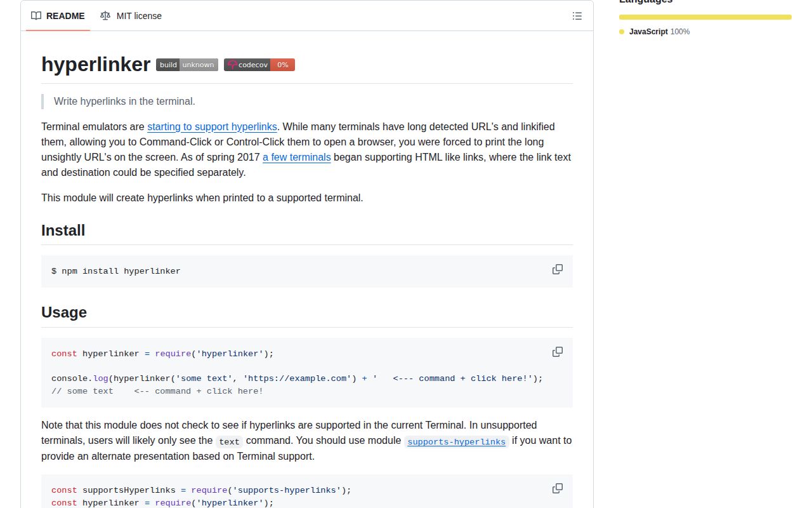Viewport: 812px width, 508px height.
Task: Open the supports-hyperlinks module link
Action: coord(456,441)
